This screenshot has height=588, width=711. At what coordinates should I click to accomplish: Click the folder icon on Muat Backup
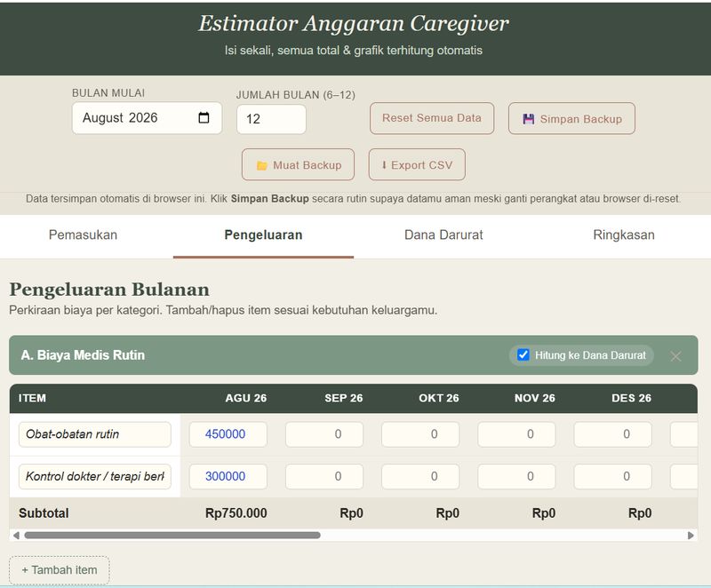[261, 166]
